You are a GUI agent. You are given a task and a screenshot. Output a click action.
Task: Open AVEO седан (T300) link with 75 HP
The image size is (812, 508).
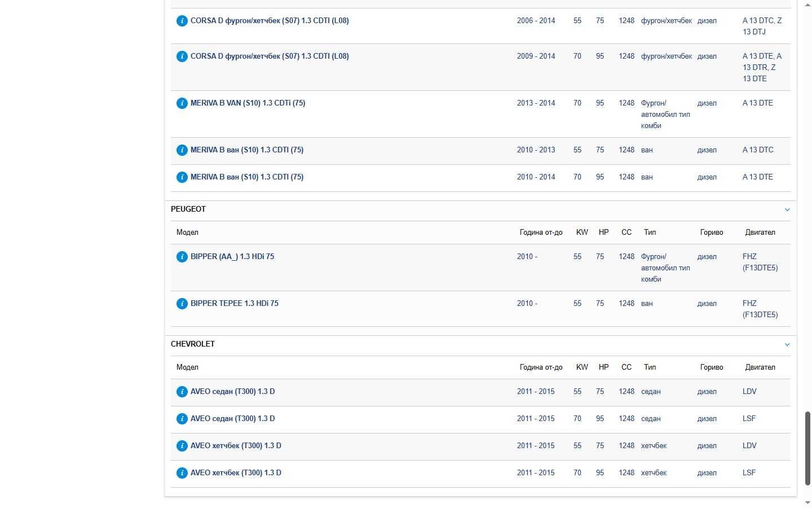click(233, 391)
